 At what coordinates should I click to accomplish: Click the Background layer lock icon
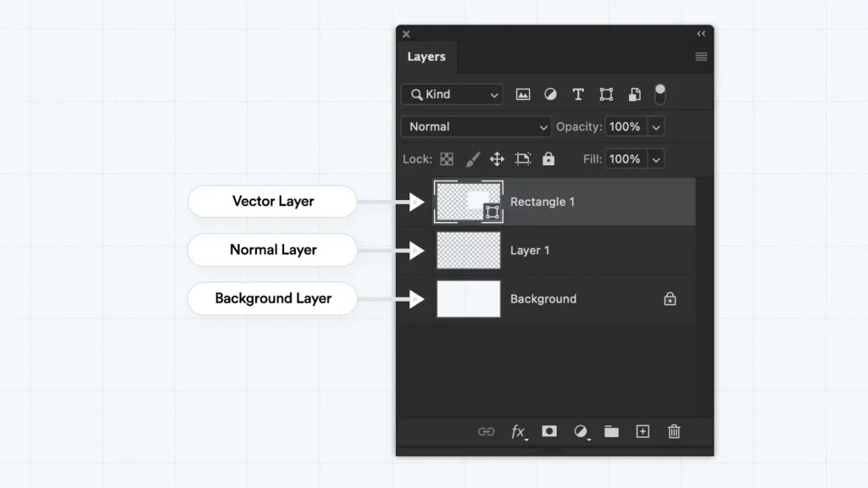670,299
